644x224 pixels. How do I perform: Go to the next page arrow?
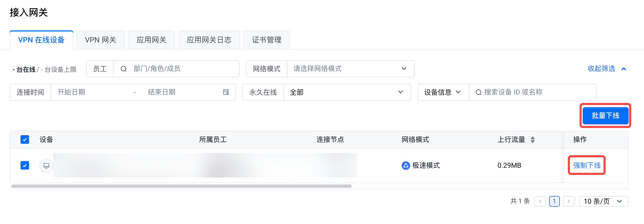[x=569, y=201]
